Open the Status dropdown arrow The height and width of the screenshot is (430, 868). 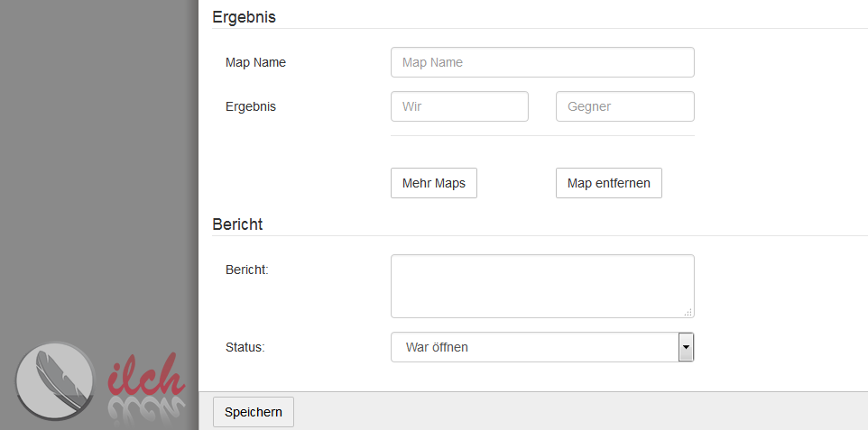[x=686, y=347]
